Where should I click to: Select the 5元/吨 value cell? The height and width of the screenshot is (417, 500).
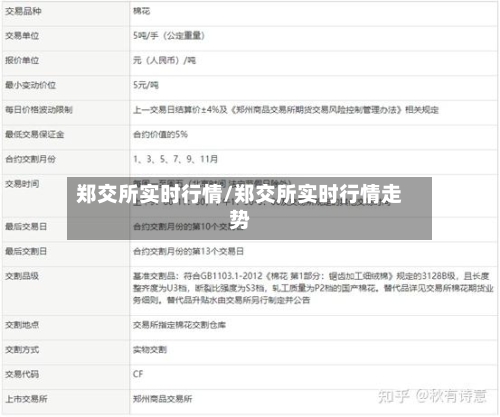(146, 85)
